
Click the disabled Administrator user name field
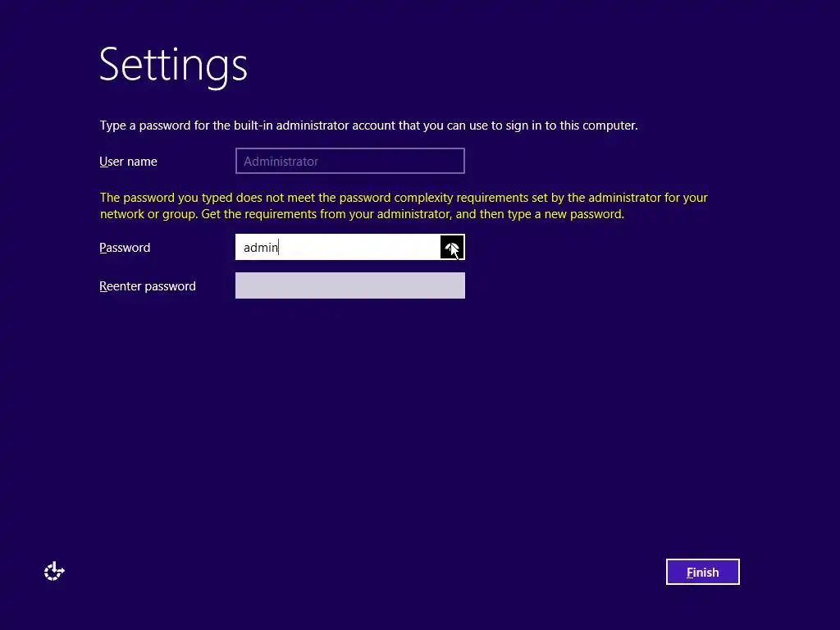(349, 161)
